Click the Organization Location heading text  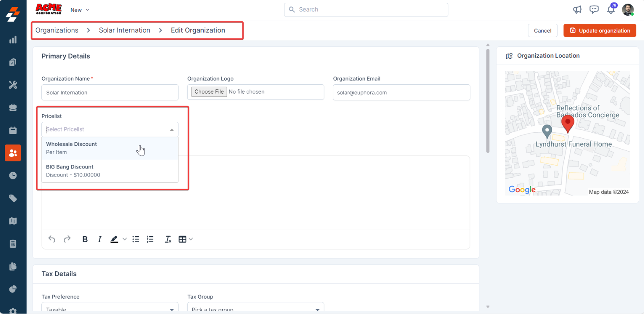(548, 56)
